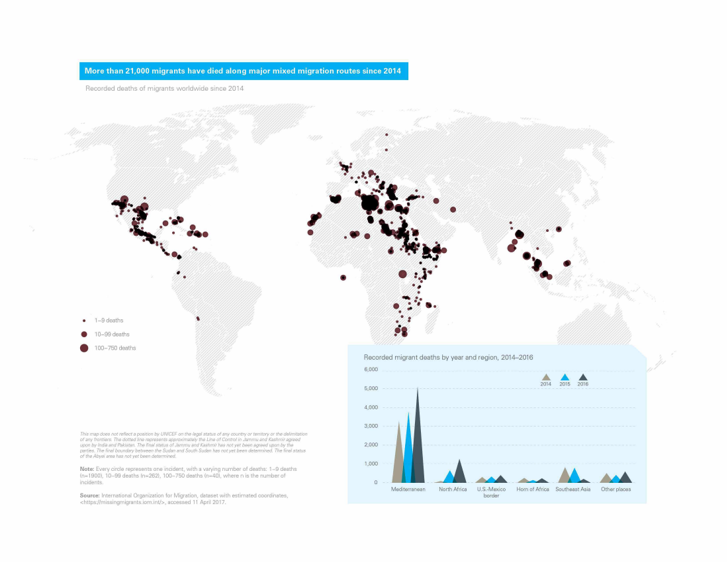Click the chart title 'Recorded migrant deaths by year'
The width and height of the screenshot is (728, 563).
[x=449, y=357]
